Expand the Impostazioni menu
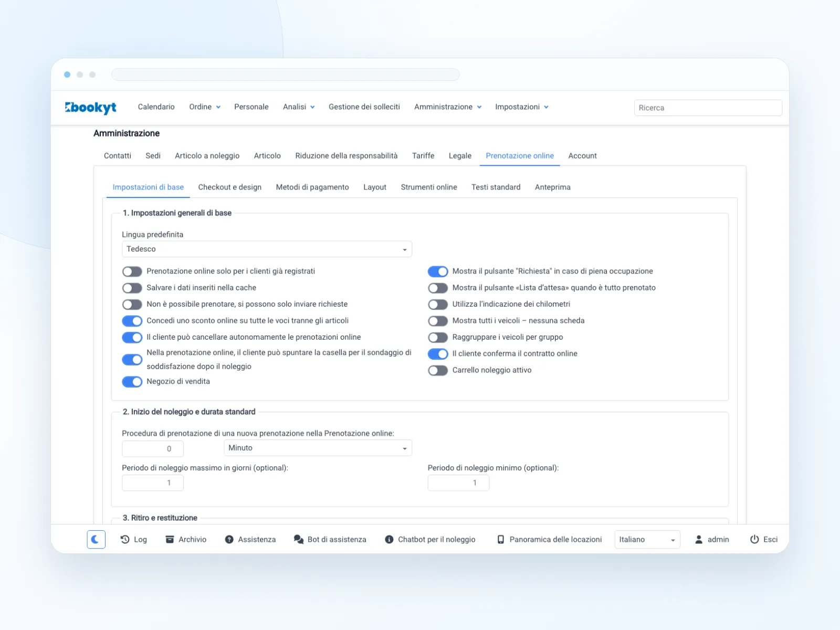The height and width of the screenshot is (630, 840). point(522,107)
